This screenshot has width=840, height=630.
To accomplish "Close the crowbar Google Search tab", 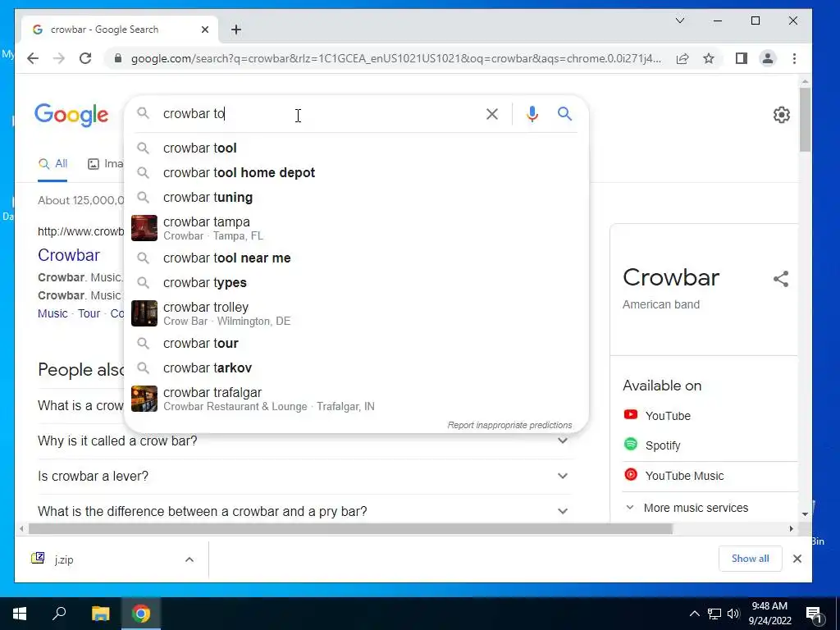I will (x=204, y=30).
